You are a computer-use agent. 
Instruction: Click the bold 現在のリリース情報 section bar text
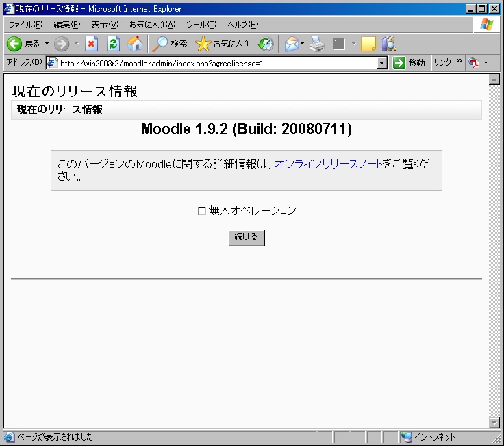[60, 109]
